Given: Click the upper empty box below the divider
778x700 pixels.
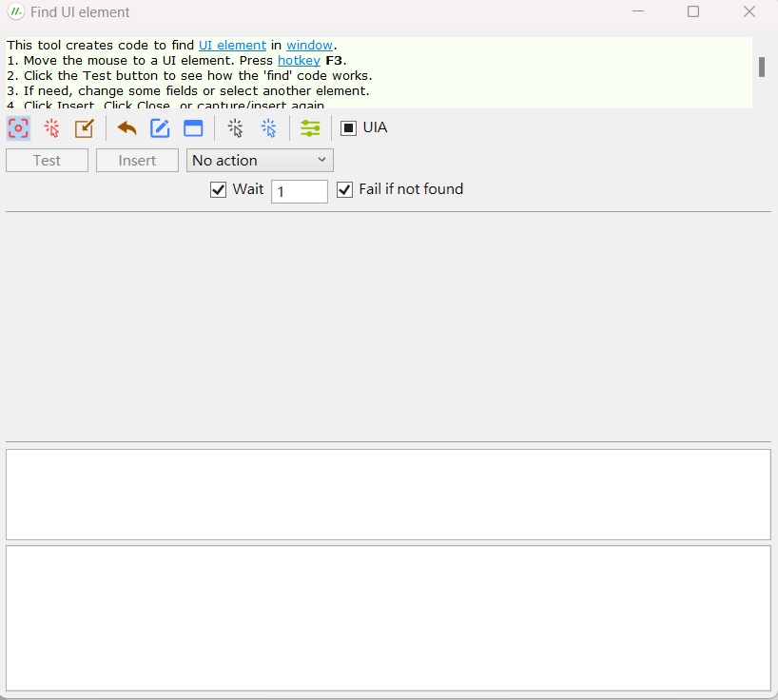Looking at the screenshot, I should (x=388, y=495).
